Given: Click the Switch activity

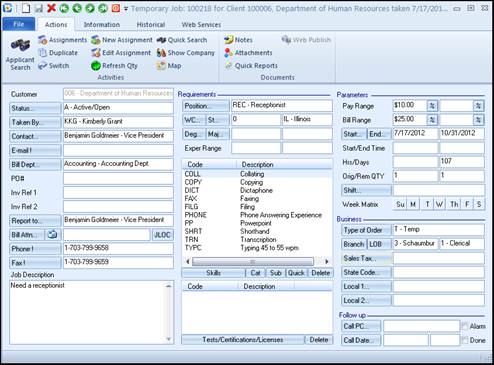Looking at the screenshot, I should click(53, 66).
